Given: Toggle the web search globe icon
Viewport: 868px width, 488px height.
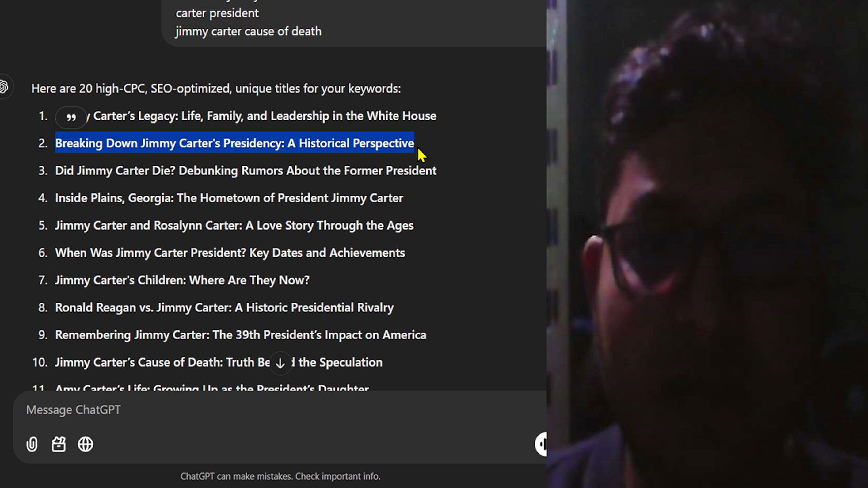Looking at the screenshot, I should tap(85, 444).
